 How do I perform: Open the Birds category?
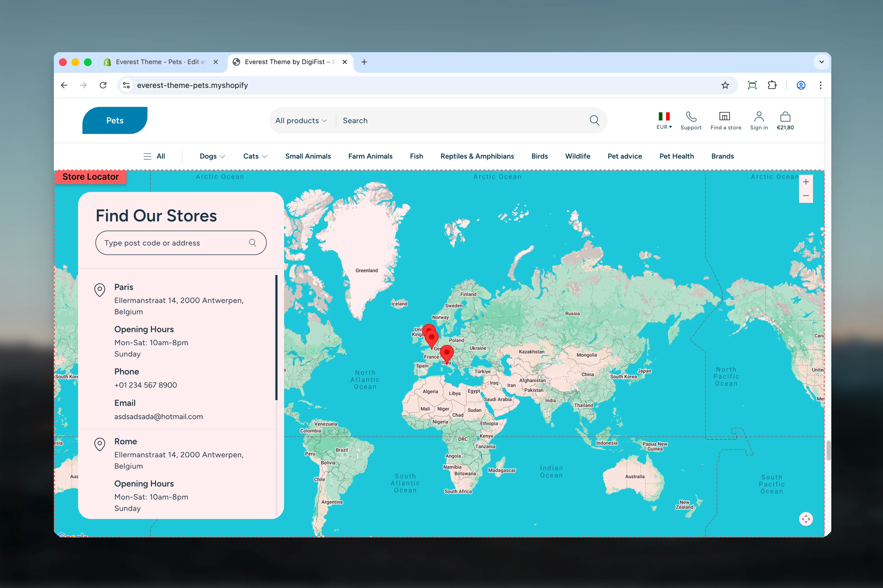(540, 156)
